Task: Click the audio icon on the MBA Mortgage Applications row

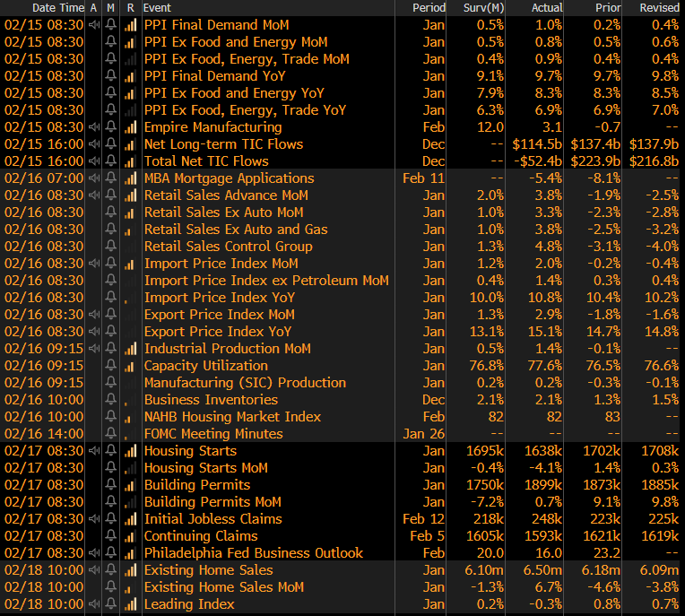Action: (93, 178)
